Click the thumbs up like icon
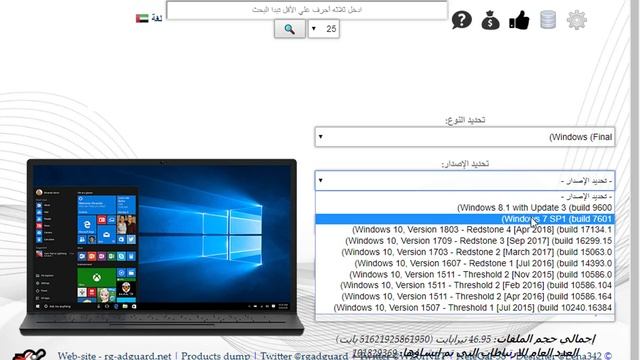The image size is (640, 360). tap(519, 20)
